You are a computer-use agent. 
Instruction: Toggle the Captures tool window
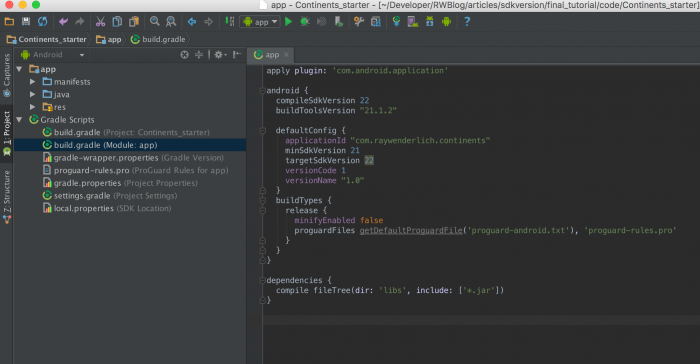7,75
